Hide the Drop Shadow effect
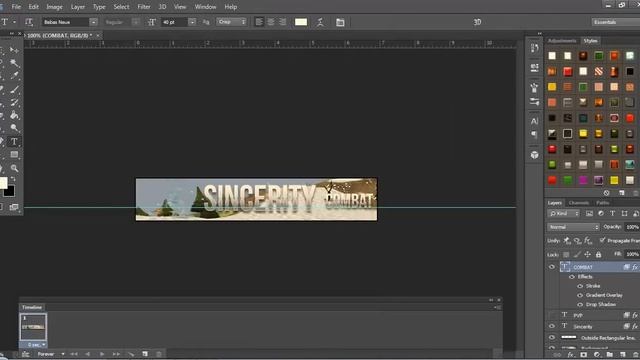The width and height of the screenshot is (640, 360). click(580, 304)
